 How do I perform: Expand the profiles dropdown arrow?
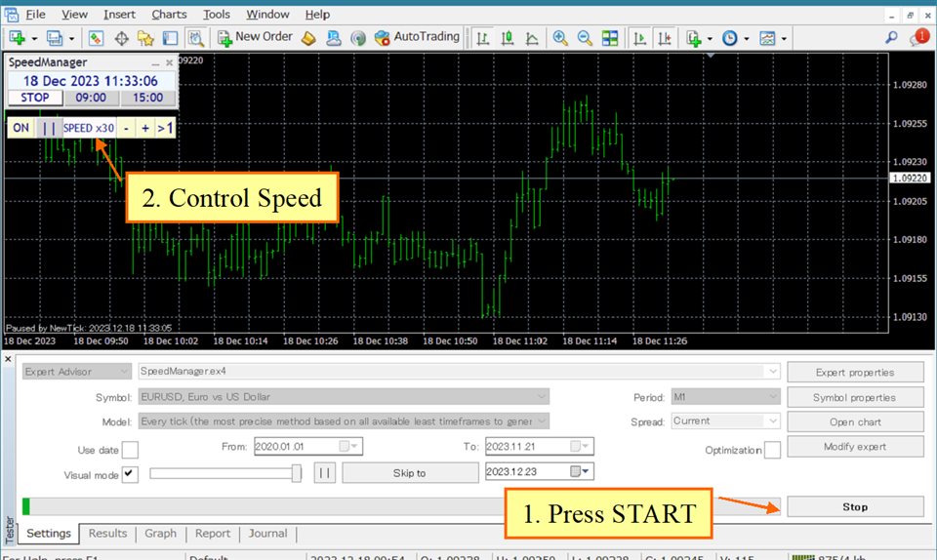tap(71, 39)
